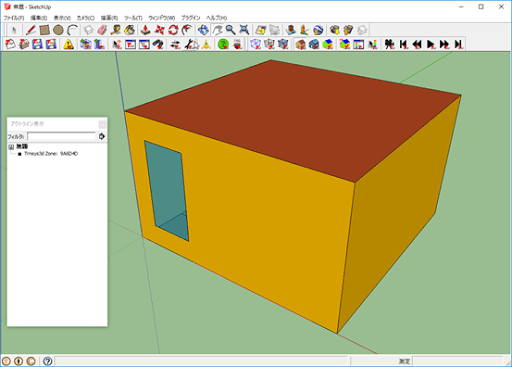Click the Trnsys3d save-as floppy with pencil
512x367 pixels.
51,44
